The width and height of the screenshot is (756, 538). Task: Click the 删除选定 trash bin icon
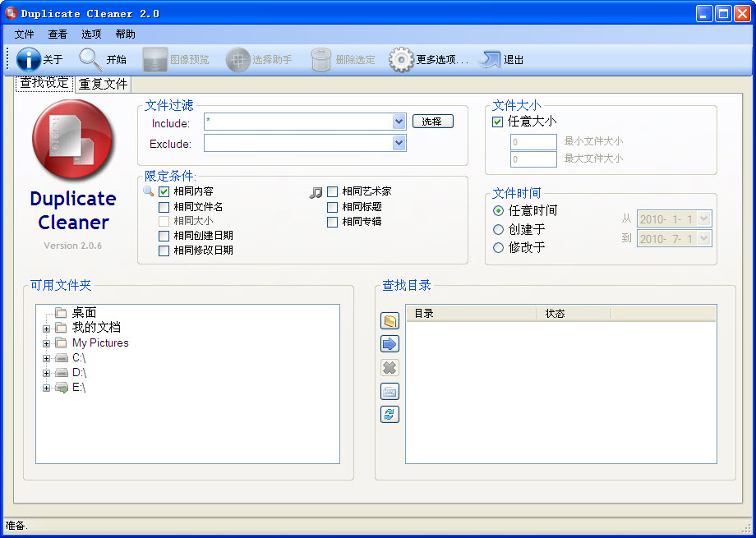coord(321,59)
